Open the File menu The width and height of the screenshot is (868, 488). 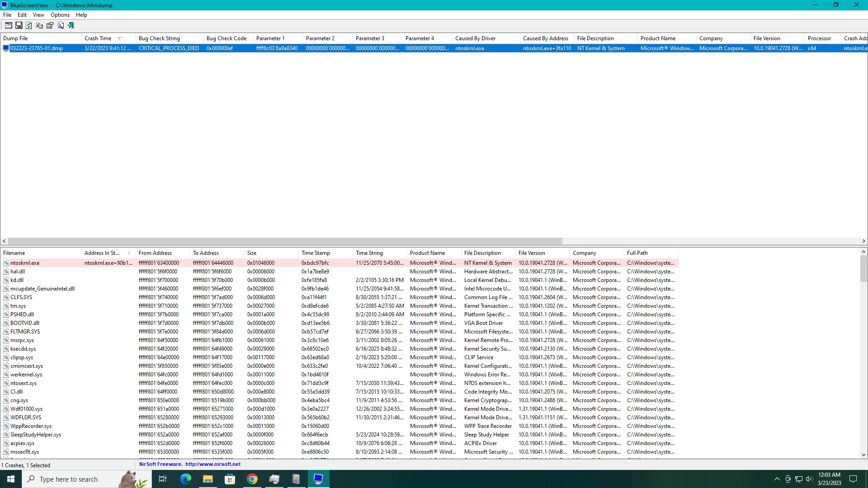pyautogui.click(x=7, y=15)
